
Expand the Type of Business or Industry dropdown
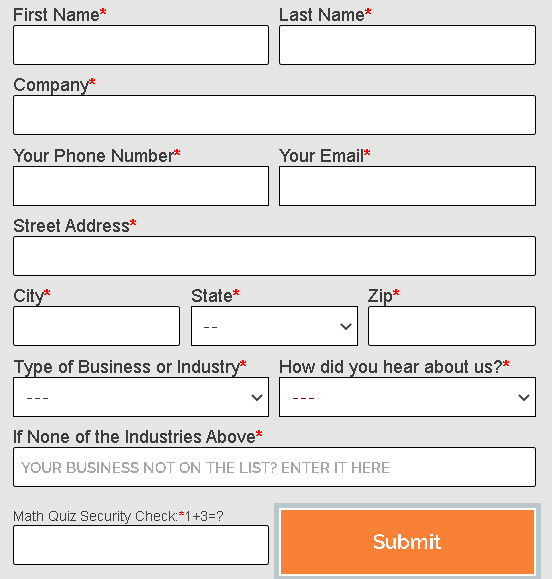pyautogui.click(x=141, y=397)
